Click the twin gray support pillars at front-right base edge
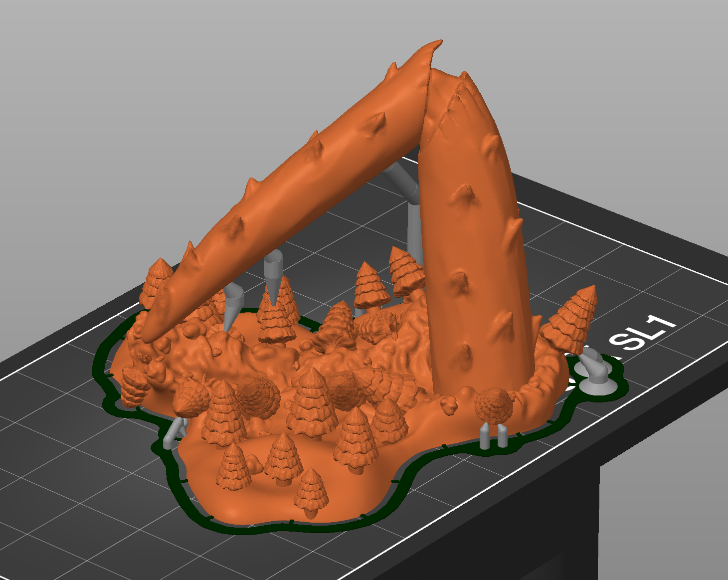The width and height of the screenshot is (728, 580). 493,435
